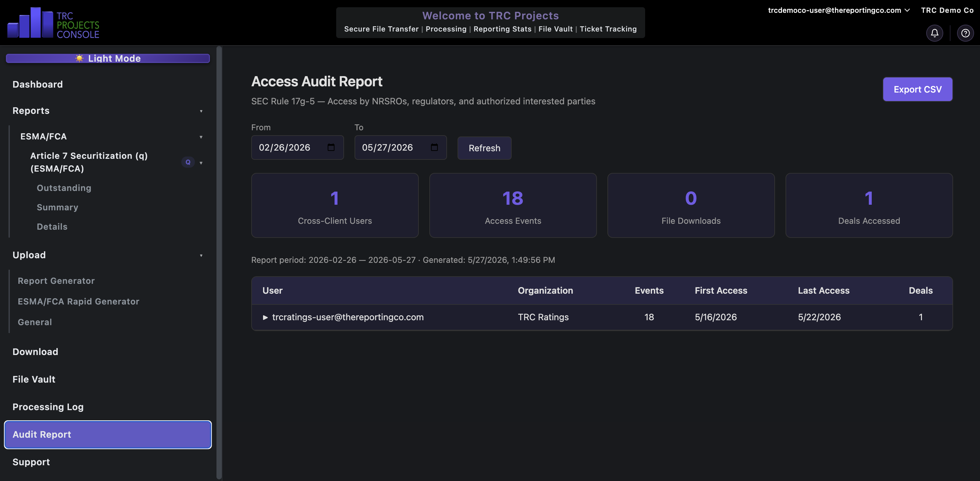
Task: Go to Dashboard in the sidebar
Action: [38, 84]
